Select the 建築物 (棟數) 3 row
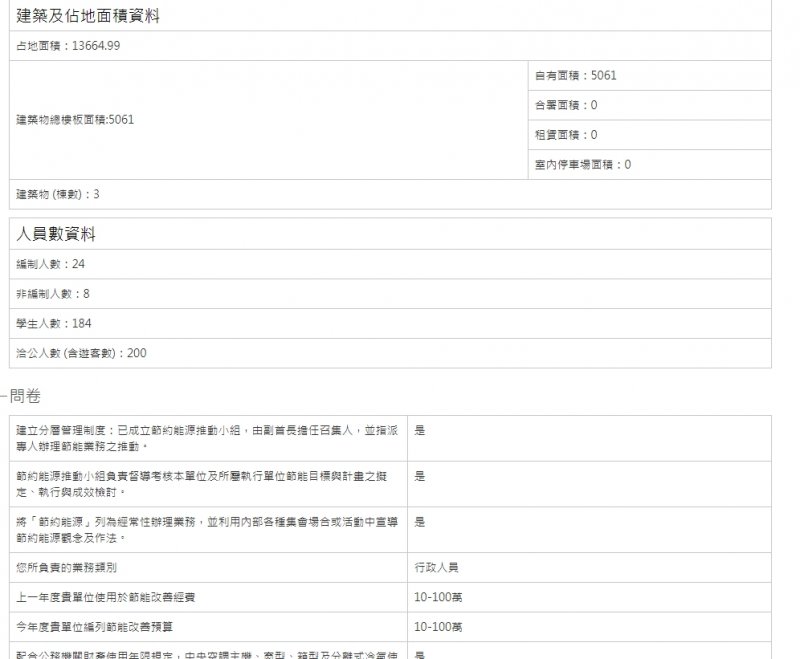This screenshot has width=800, height=659. [x=58, y=194]
